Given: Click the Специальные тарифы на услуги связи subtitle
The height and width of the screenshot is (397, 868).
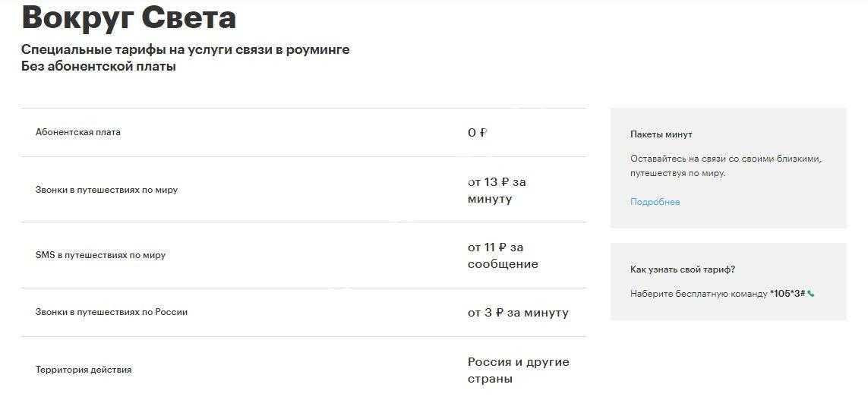Looking at the screenshot, I should click(185, 50).
